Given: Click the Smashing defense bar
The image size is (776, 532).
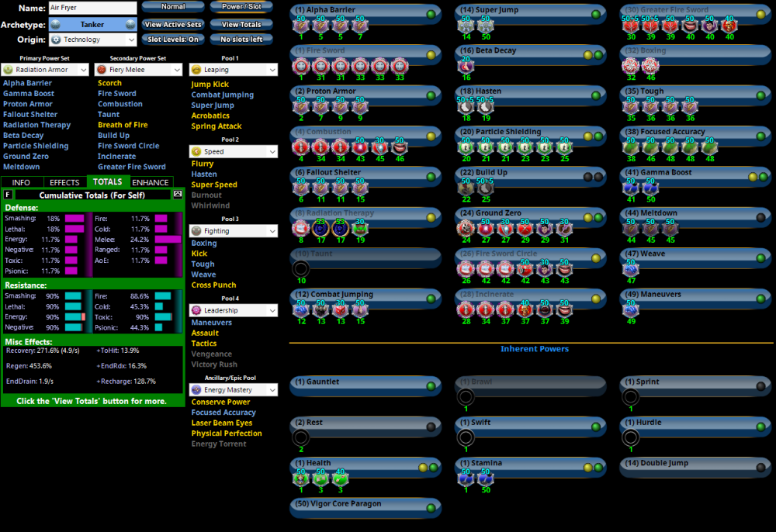Looking at the screenshot, I should (74, 219).
